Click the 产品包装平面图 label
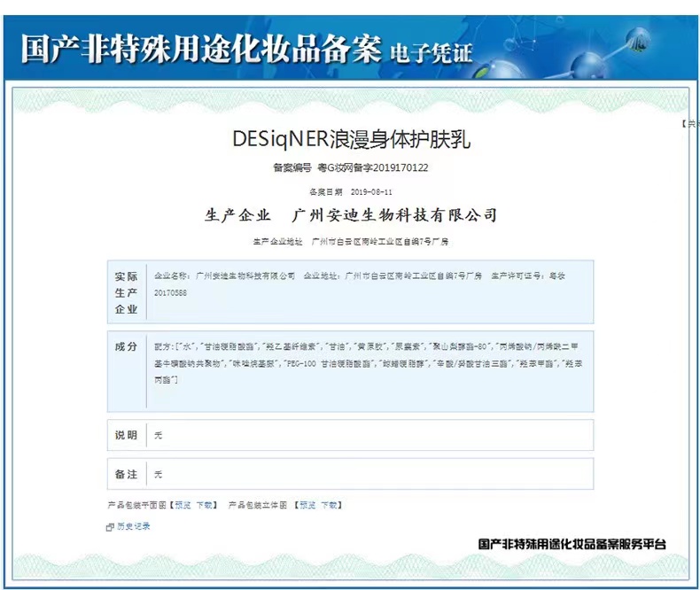The height and width of the screenshot is (590, 700). tap(137, 505)
